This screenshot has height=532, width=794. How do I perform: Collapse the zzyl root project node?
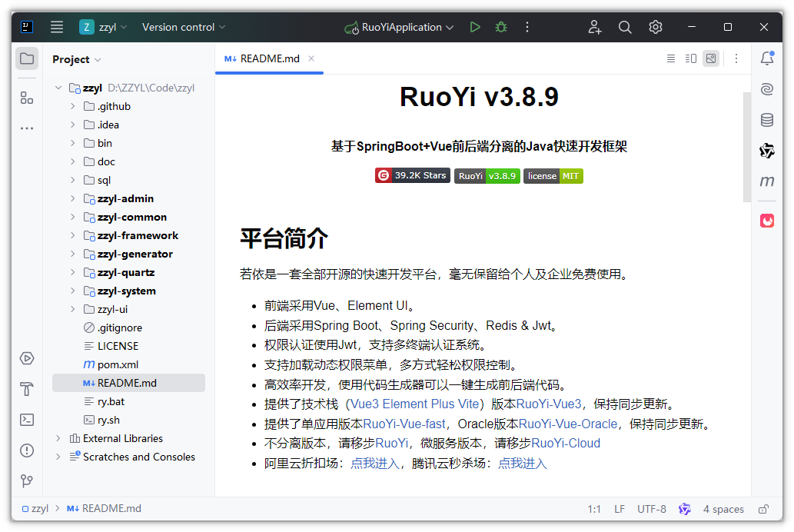58,88
